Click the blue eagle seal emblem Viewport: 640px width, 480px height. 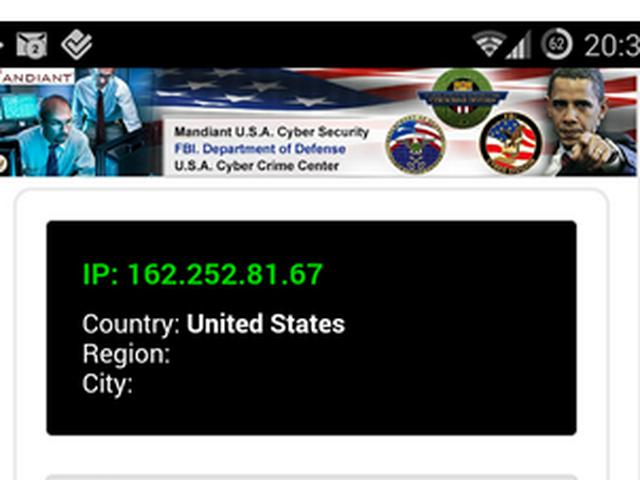tap(415, 145)
